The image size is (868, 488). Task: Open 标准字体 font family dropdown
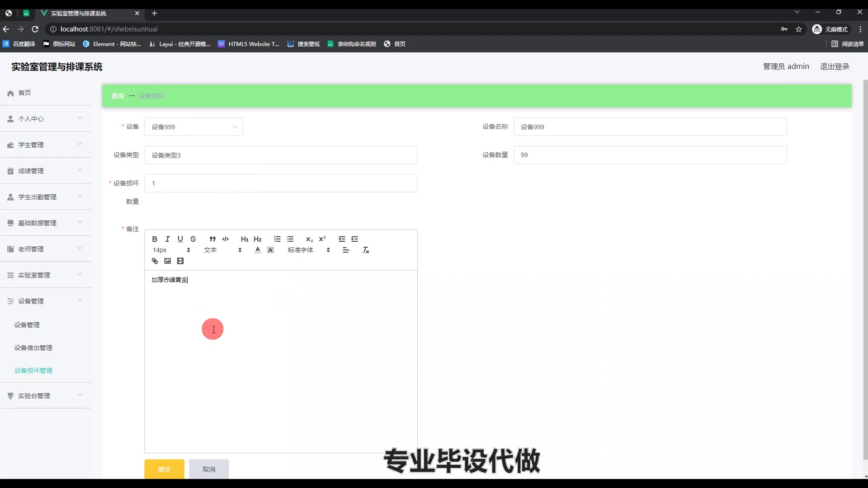[x=309, y=250]
